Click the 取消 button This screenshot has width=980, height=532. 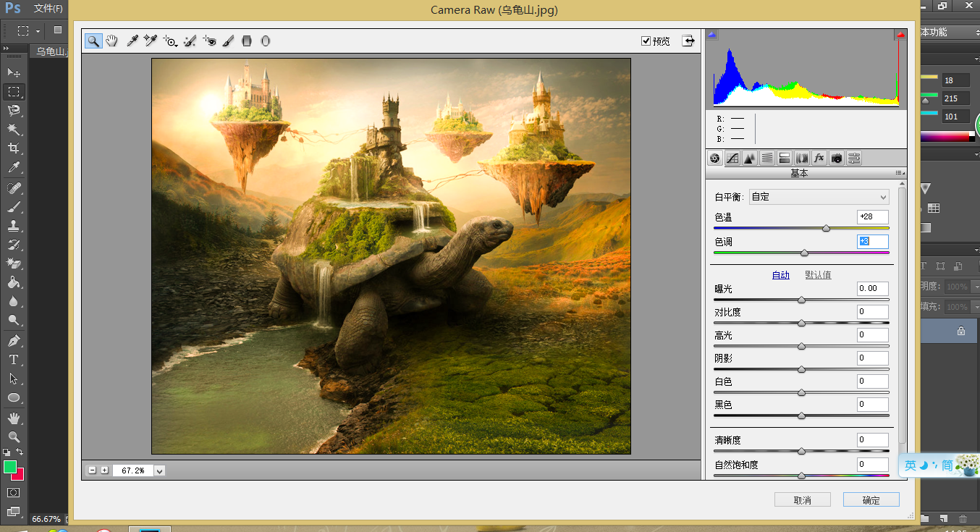coord(803,500)
